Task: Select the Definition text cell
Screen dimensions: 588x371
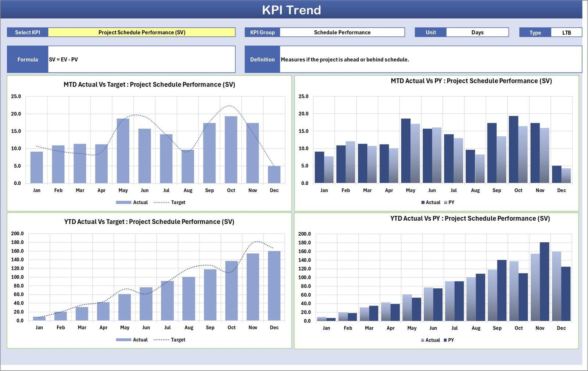Action: pyautogui.click(x=430, y=60)
